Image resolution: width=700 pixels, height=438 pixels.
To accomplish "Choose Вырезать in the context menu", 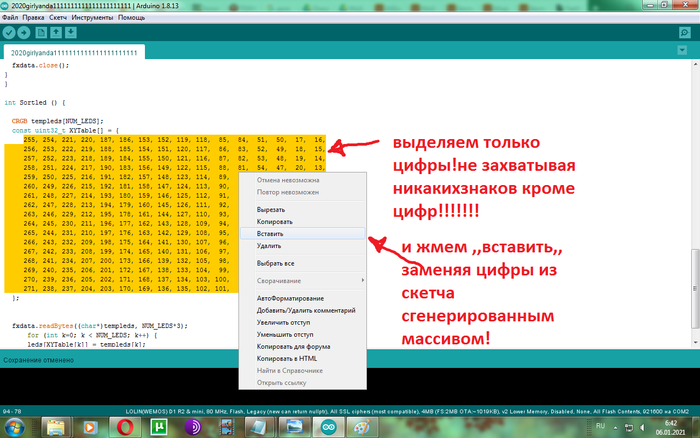I will (x=303, y=209).
